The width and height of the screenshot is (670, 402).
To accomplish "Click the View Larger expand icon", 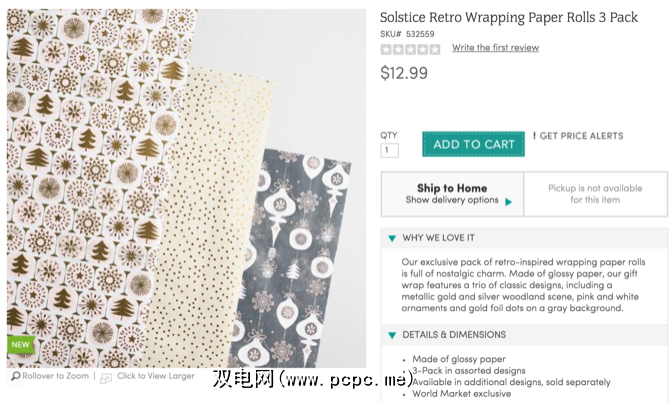I will point(107,377).
